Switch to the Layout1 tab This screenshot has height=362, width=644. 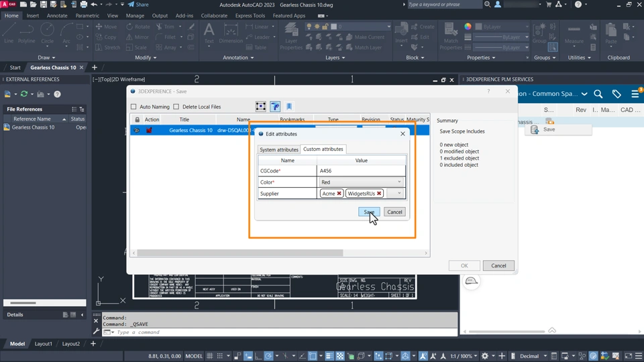[x=43, y=343]
